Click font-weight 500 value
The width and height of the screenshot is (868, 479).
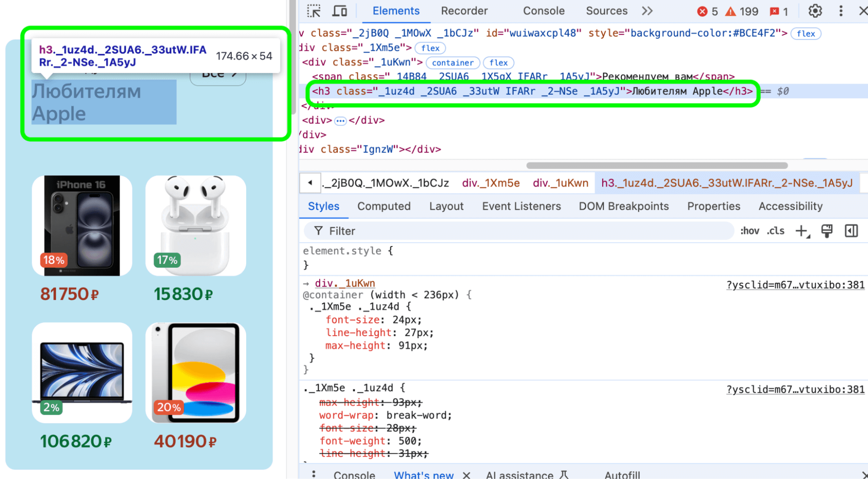tap(408, 441)
